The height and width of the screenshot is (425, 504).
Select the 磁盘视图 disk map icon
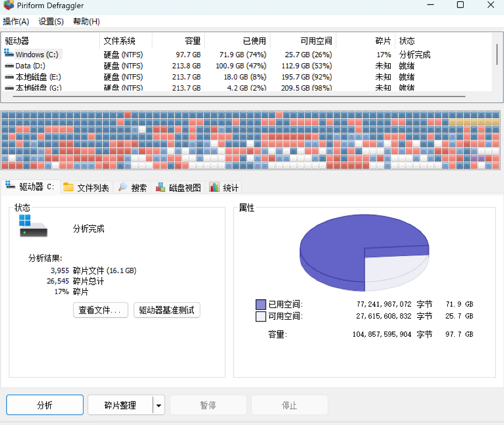click(x=161, y=188)
